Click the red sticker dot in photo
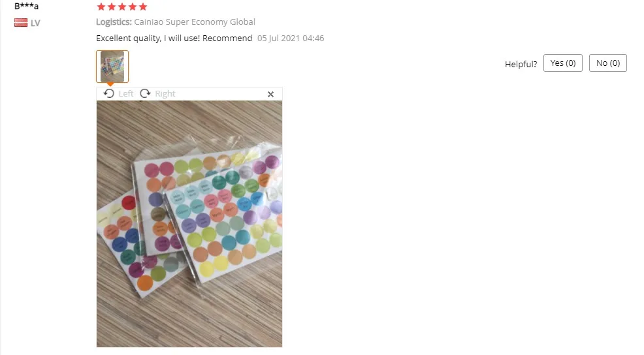Screen dimensions: 644x355 (129, 203)
